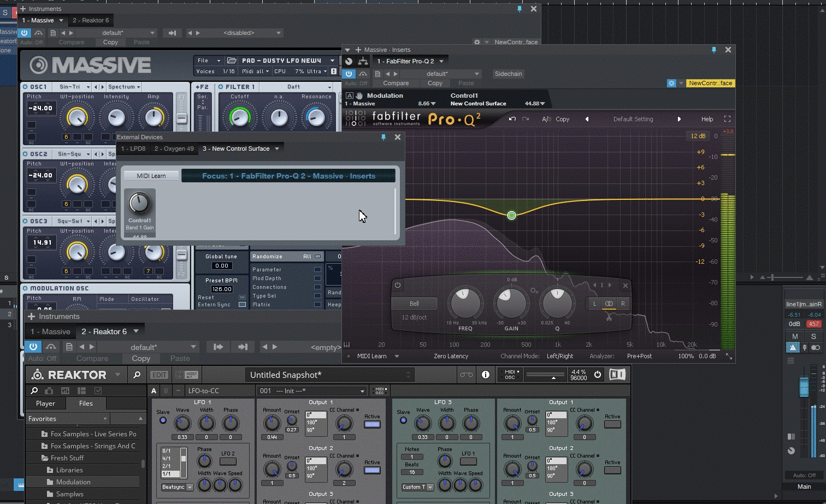
Task: Click the Reaktor magnifier search icon
Action: pyautogui.click(x=137, y=375)
